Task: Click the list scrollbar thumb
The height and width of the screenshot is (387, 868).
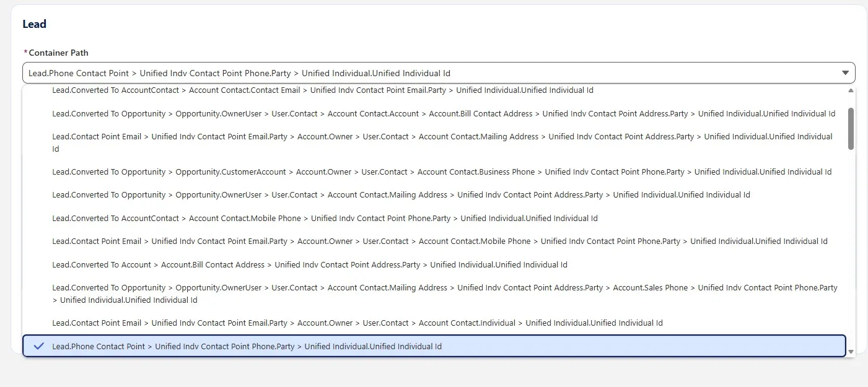Action: tap(851, 128)
